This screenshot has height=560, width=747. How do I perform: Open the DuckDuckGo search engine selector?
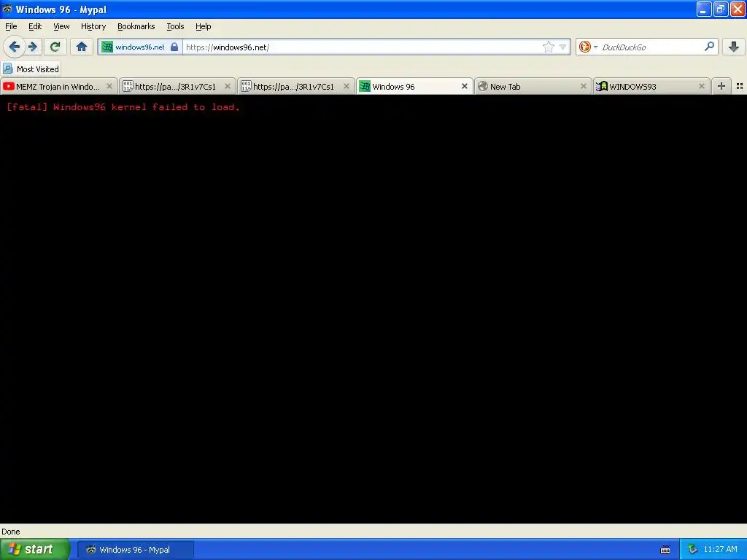tap(588, 47)
